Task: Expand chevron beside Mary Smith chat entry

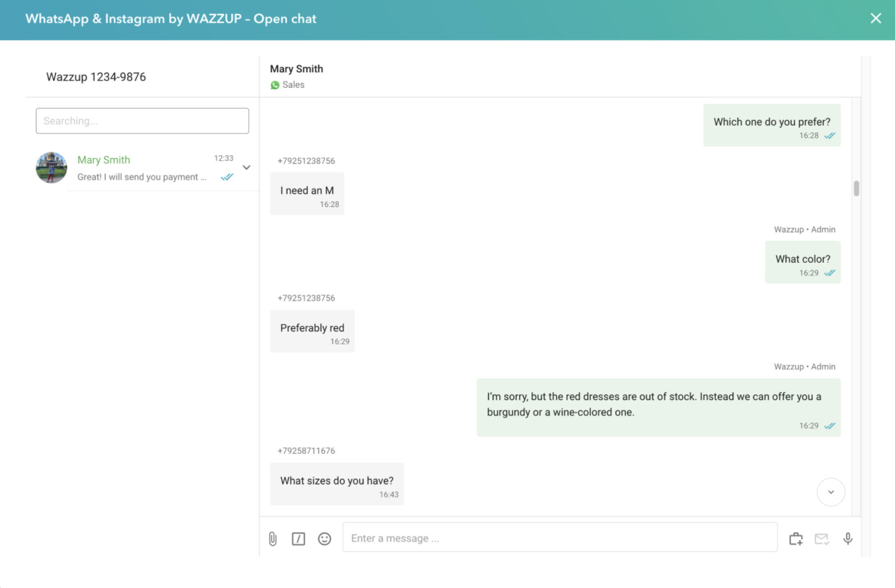Action: pyautogui.click(x=247, y=167)
